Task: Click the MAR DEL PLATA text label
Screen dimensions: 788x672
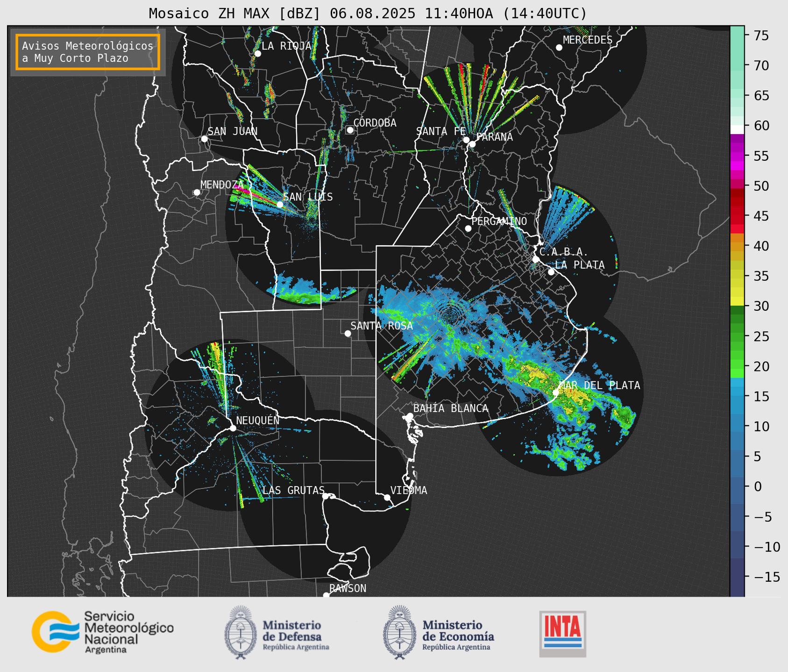Action: point(599,385)
